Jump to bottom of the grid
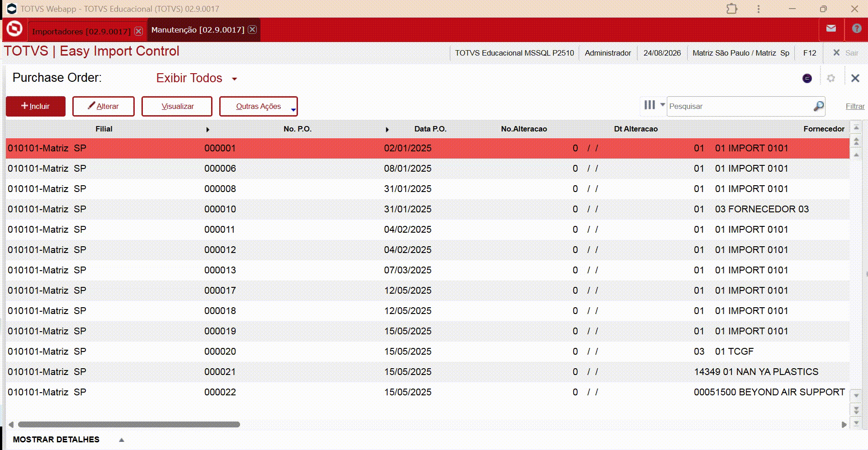This screenshot has height=450, width=868. tap(856, 423)
